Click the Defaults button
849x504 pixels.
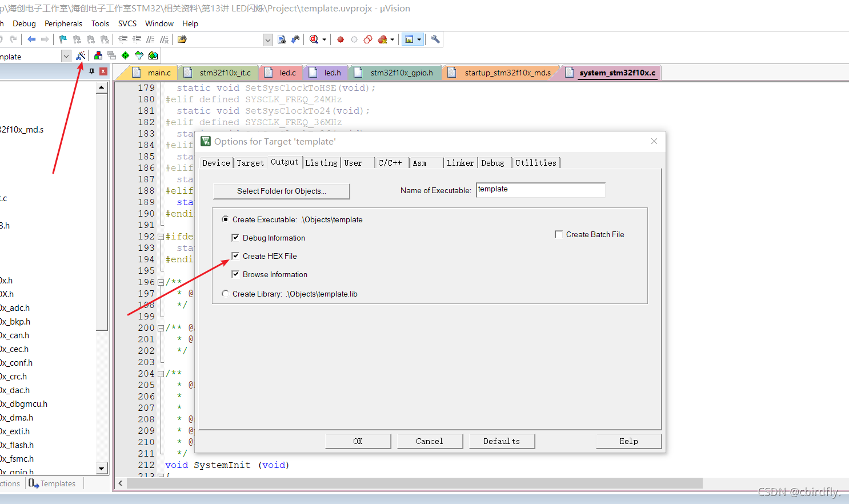(x=502, y=441)
